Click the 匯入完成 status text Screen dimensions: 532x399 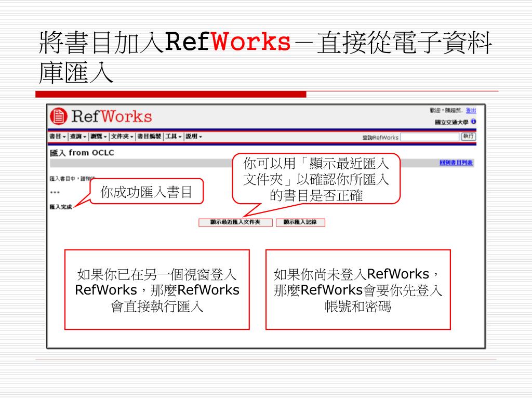pyautogui.click(x=61, y=207)
